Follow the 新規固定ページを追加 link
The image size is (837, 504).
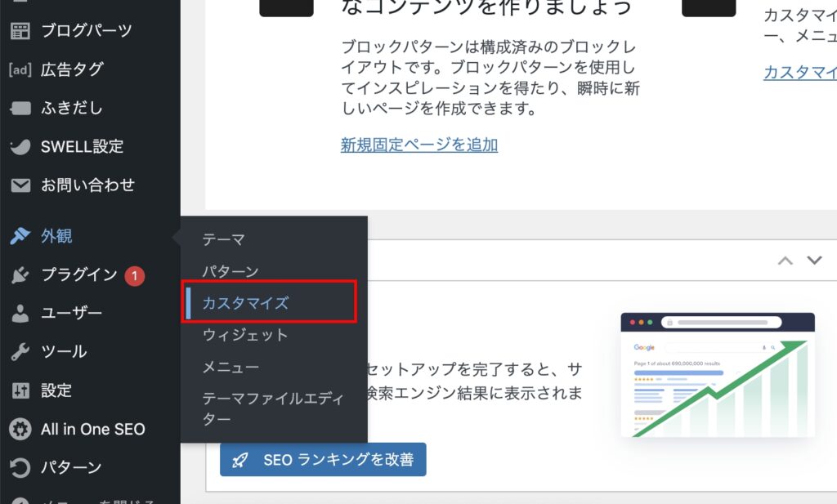click(418, 145)
